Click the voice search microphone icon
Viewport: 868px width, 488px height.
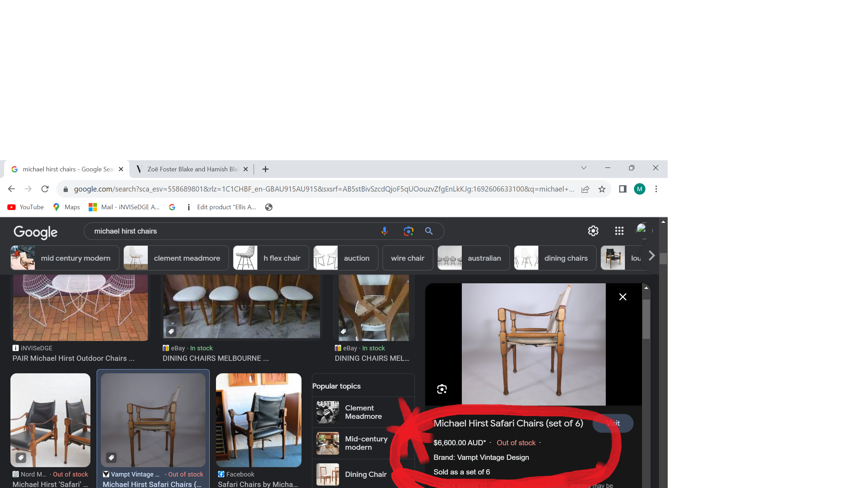(x=384, y=231)
